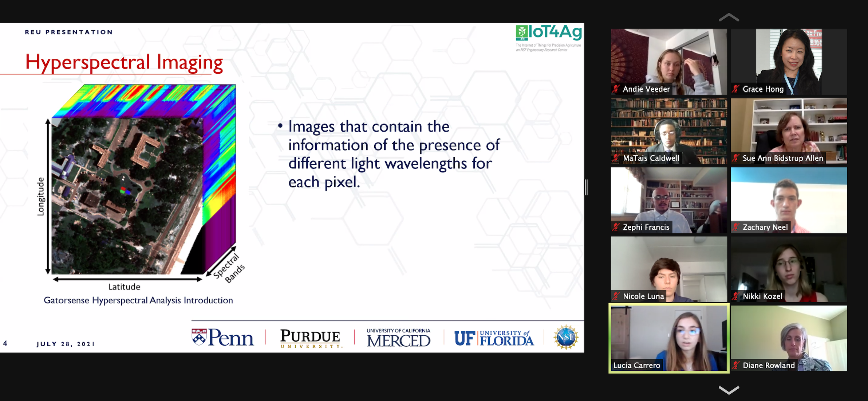868x401 pixels.
Task: Click the muted mic icon beside Diane Rowland
Action: click(736, 365)
